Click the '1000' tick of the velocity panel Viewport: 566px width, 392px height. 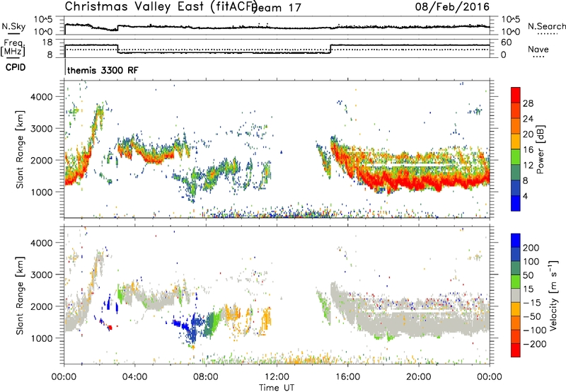coord(42,338)
